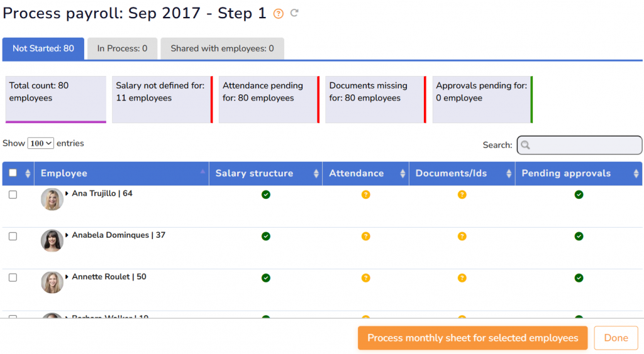Click the Done button
Viewport: 644px width, 354px height.
click(x=616, y=338)
